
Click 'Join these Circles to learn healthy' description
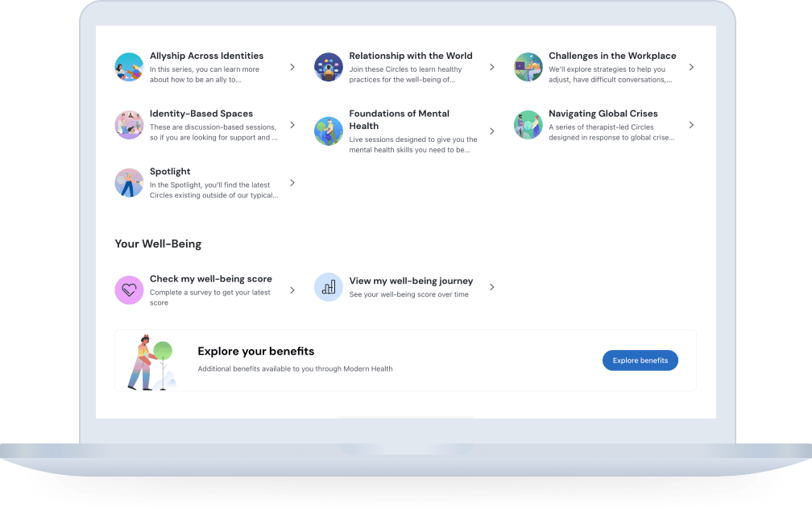click(405, 75)
